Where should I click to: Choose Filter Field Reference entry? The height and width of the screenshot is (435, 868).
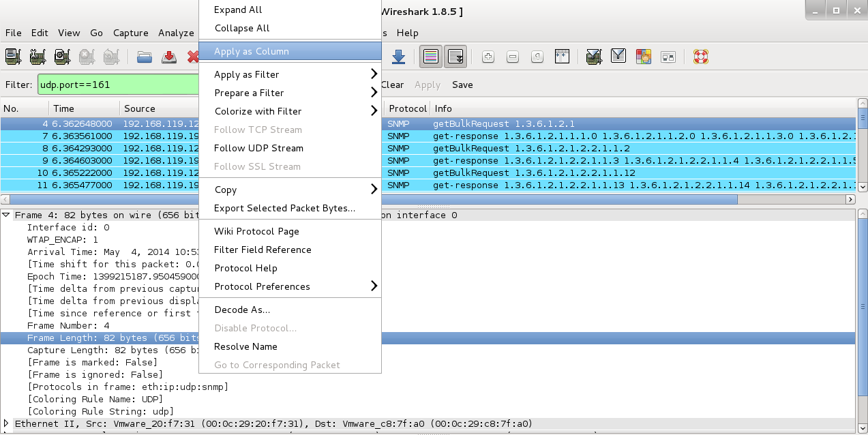290,250
